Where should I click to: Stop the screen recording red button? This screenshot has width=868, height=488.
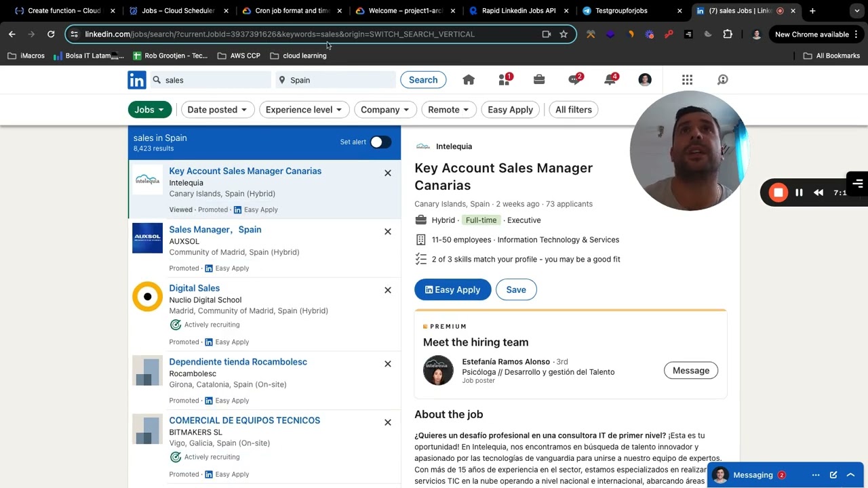pos(778,192)
